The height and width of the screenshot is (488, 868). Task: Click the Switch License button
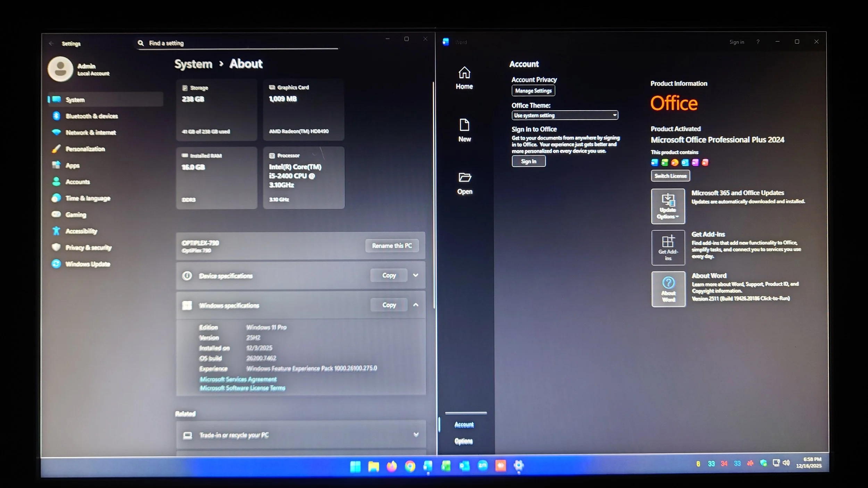tap(670, 176)
